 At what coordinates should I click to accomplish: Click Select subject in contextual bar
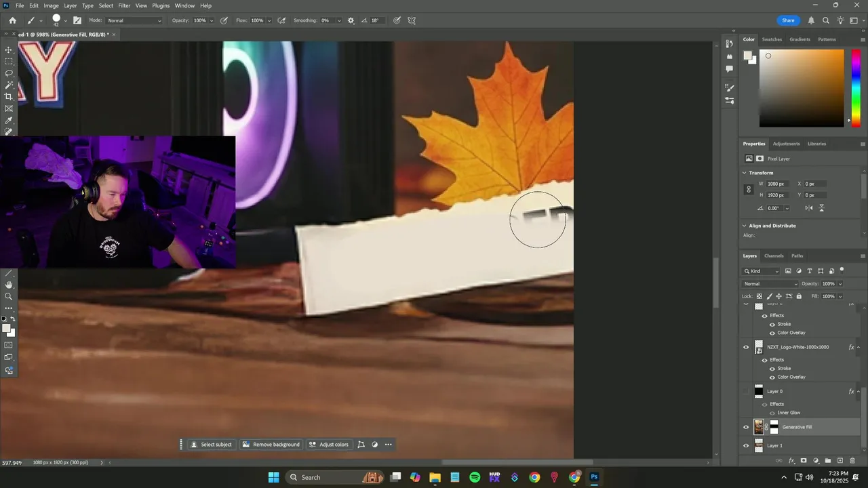211,445
